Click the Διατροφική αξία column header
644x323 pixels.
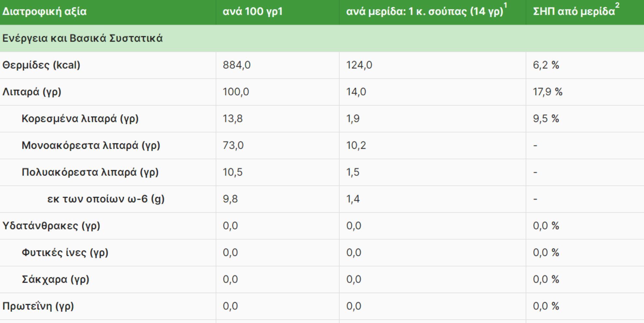click(x=45, y=12)
